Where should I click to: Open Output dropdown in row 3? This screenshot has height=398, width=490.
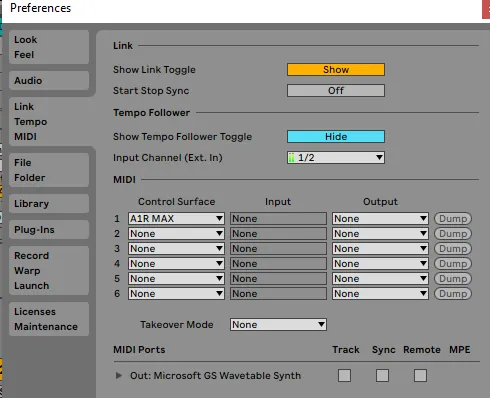(380, 248)
